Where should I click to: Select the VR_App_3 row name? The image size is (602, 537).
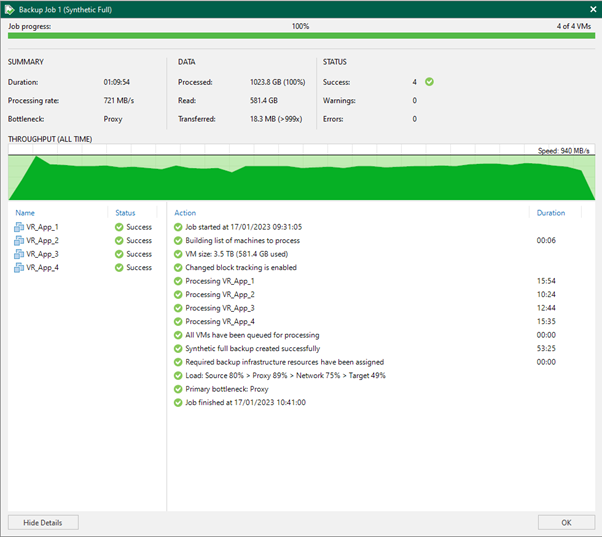(x=42, y=254)
